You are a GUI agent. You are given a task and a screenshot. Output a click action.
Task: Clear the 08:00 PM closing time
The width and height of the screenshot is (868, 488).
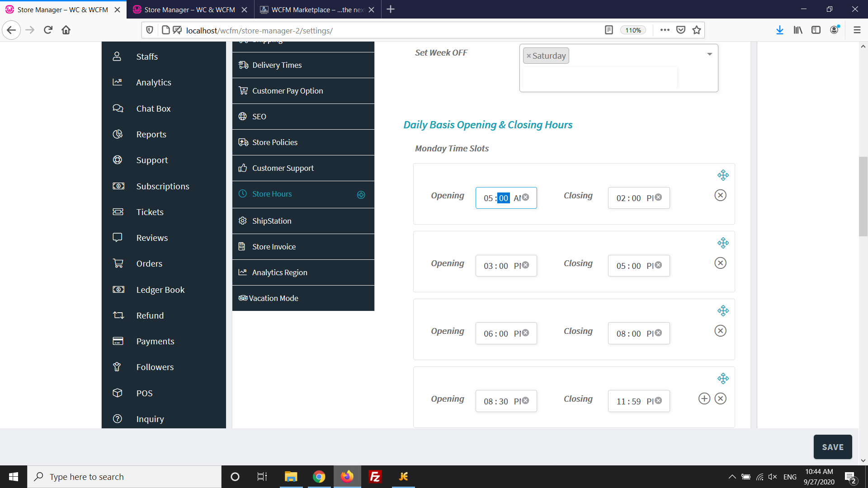coord(658,333)
